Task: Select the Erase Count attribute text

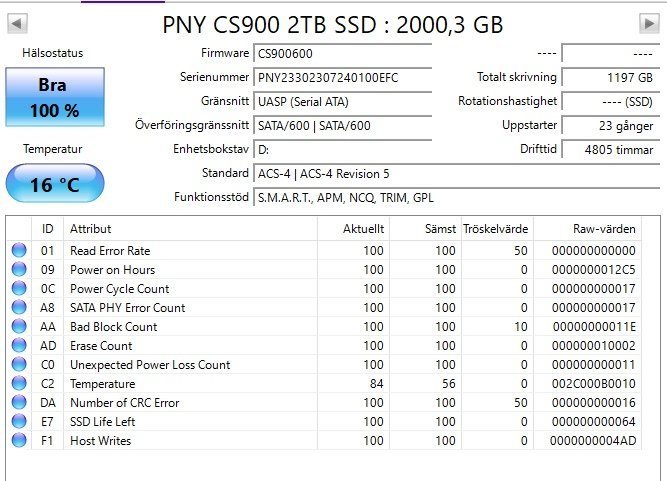Action: 101,346
